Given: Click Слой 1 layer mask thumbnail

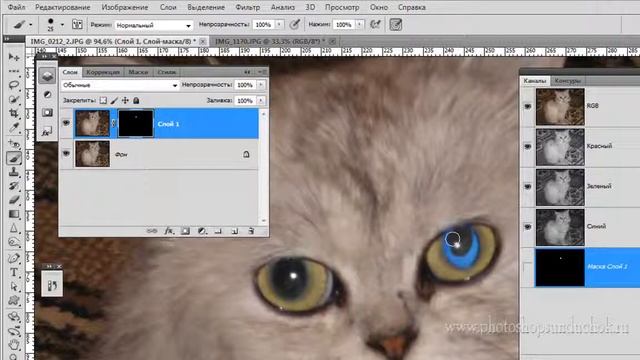Looking at the screenshot, I should (x=136, y=123).
